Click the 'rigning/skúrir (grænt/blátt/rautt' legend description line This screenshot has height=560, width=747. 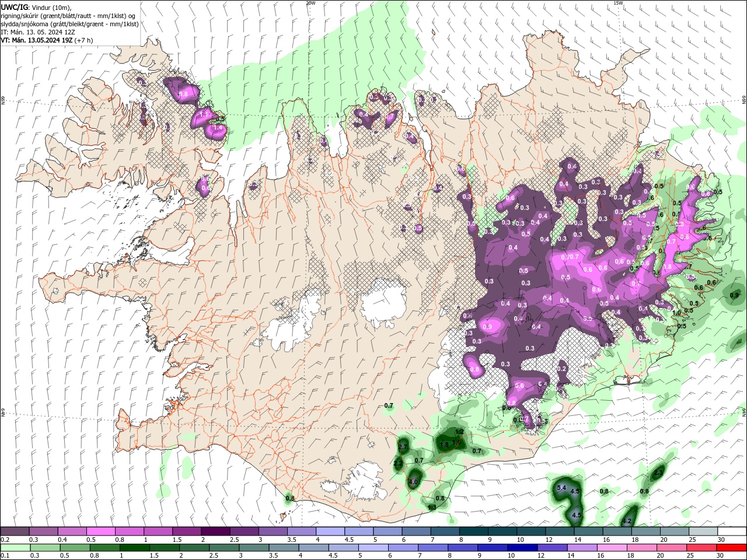(69, 16)
